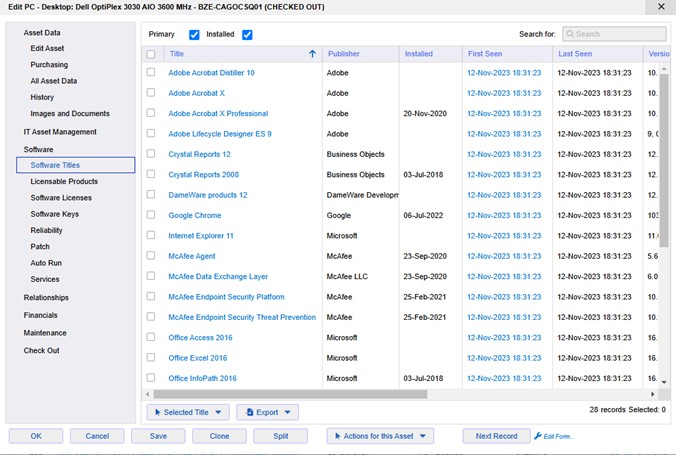
Task: Open Actions for this Asset dropdown
Action: point(380,436)
